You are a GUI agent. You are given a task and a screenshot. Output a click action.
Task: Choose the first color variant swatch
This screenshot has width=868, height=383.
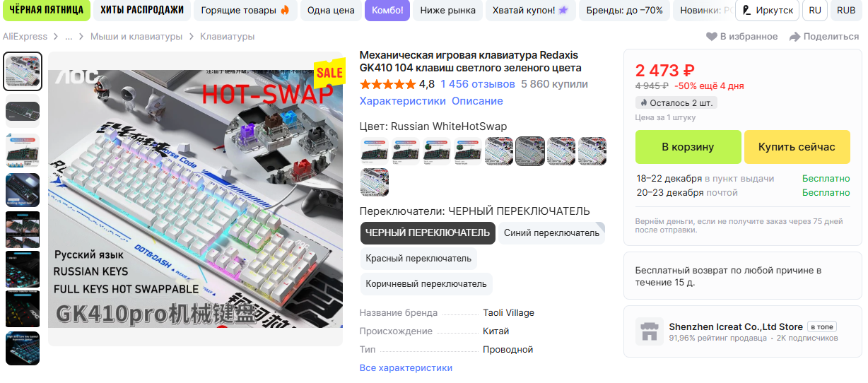375,151
